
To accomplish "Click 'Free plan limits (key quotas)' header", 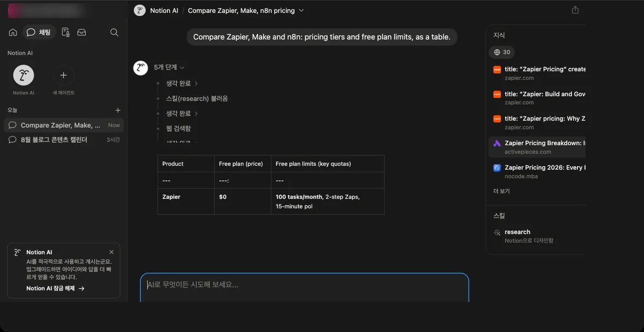I will (327, 164).
